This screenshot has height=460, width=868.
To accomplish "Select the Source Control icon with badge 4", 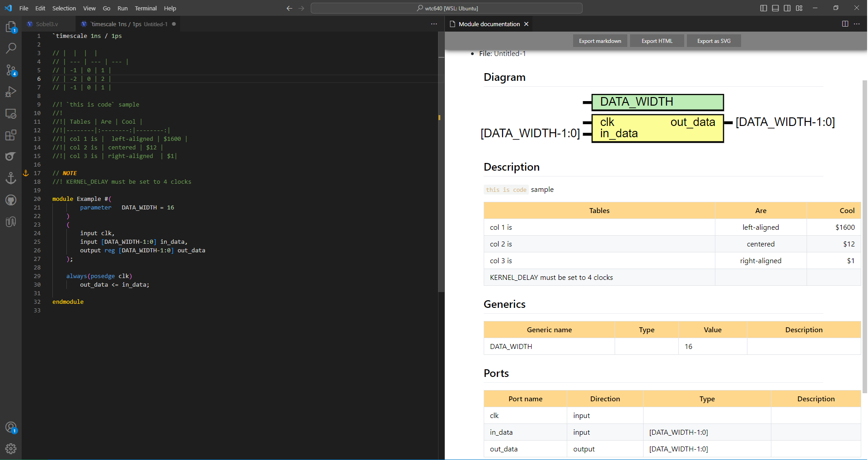I will (11, 70).
